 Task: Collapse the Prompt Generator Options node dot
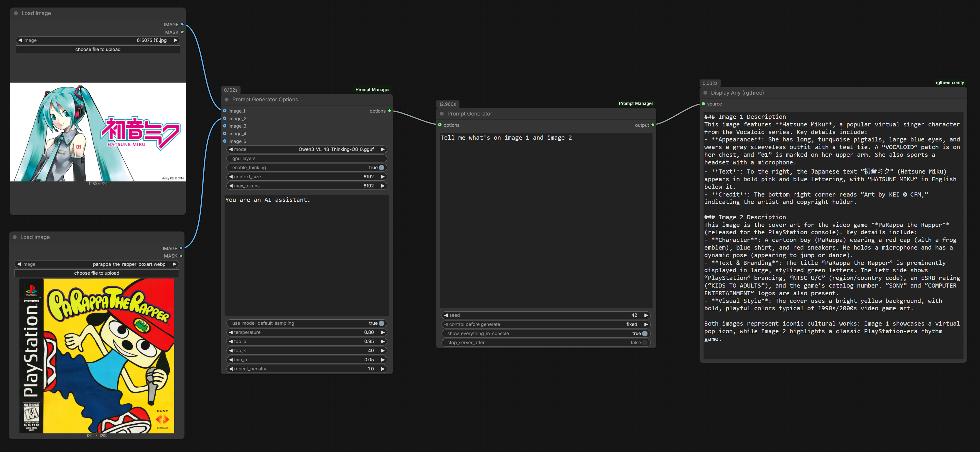point(227,100)
